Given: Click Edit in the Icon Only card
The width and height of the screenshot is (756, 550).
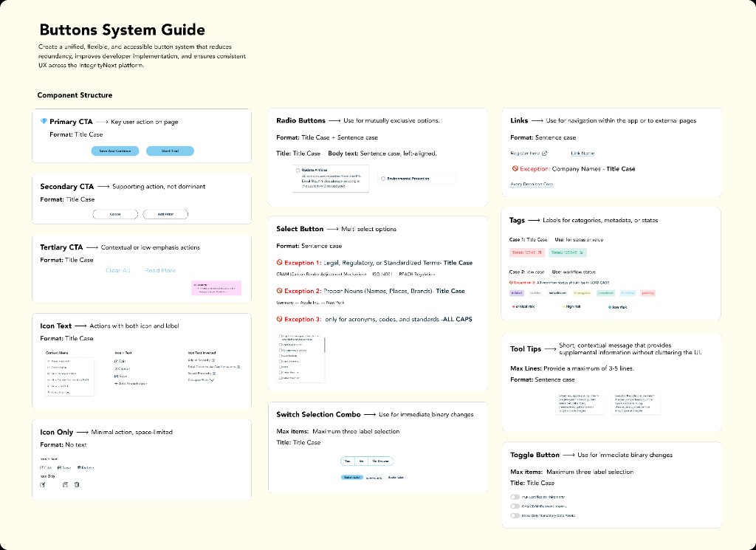Looking at the screenshot, I should click(x=46, y=467).
